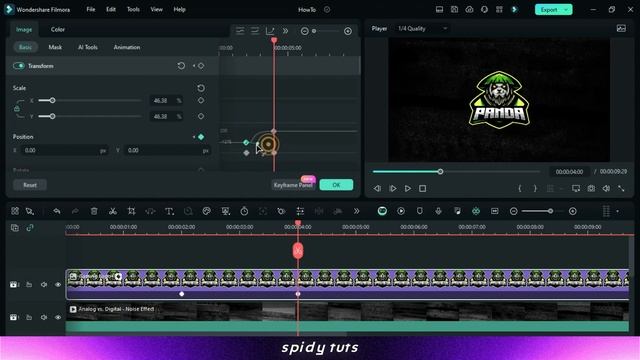This screenshot has width=640, height=360.
Task: Zoom in keyframe timeline plus icon
Action: pyautogui.click(x=348, y=31)
